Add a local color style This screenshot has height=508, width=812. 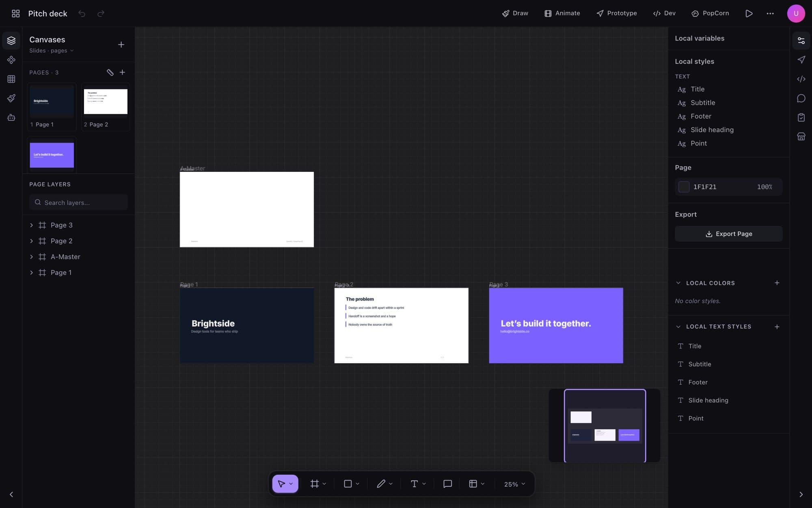point(777,283)
